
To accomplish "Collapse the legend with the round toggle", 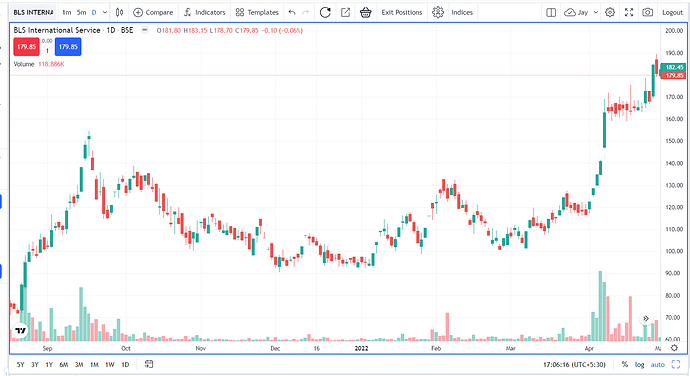I will pyautogui.click(x=144, y=30).
